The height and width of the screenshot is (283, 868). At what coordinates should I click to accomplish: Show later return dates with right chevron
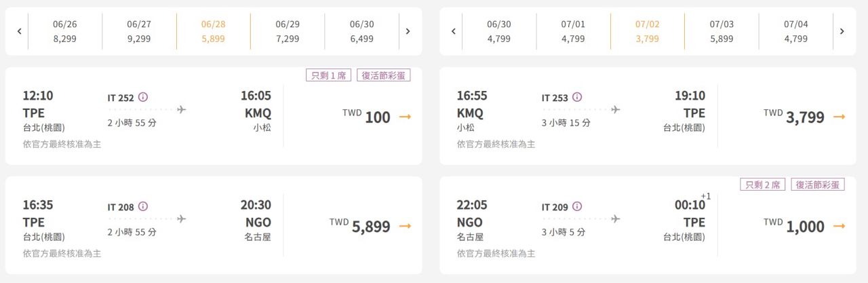click(842, 31)
